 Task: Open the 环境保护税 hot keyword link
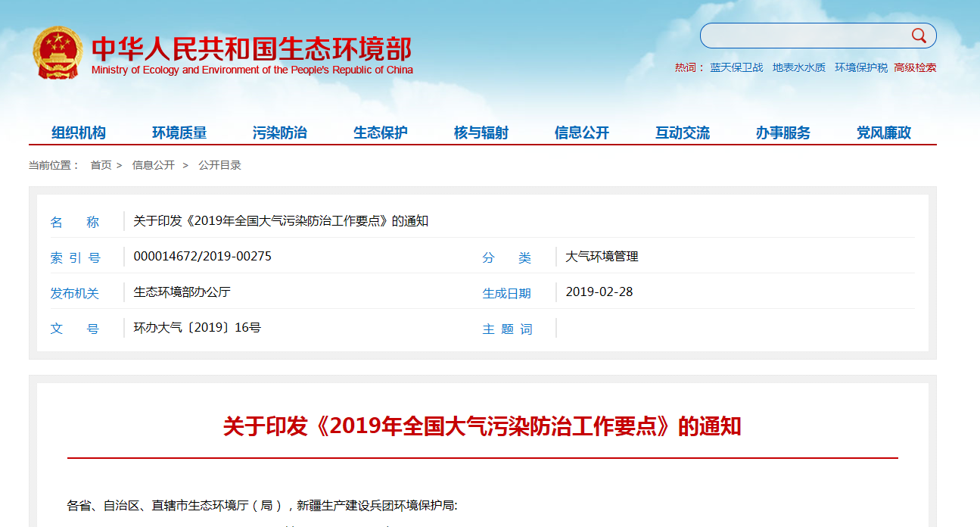[861, 67]
